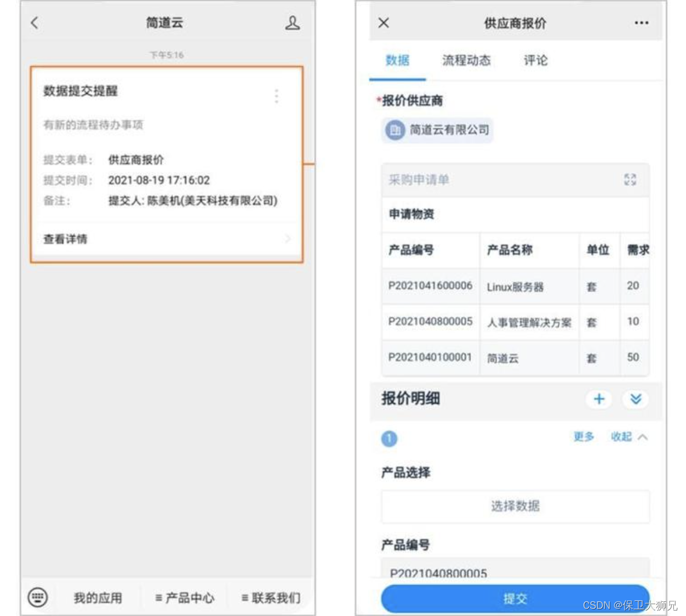Collapse quote item 1 with 收起
This screenshot has height=616, width=686.
(629, 437)
